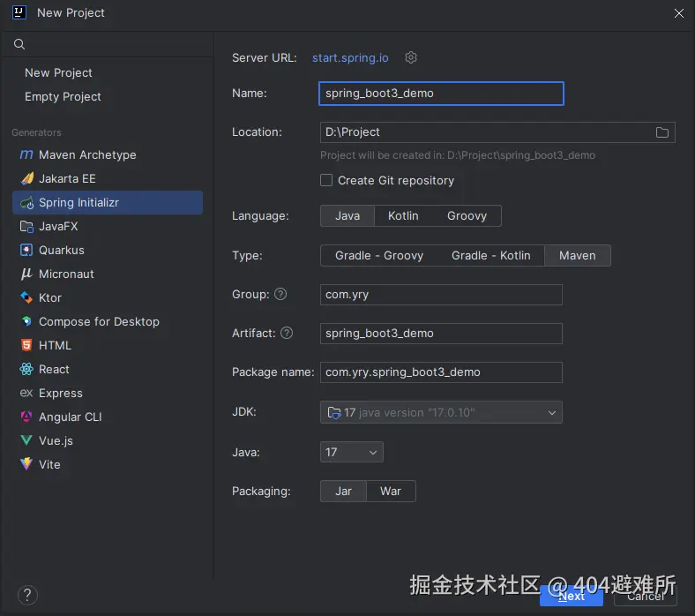Click the Spring Initializr leaf icon
The width and height of the screenshot is (695, 616).
pyautogui.click(x=27, y=203)
